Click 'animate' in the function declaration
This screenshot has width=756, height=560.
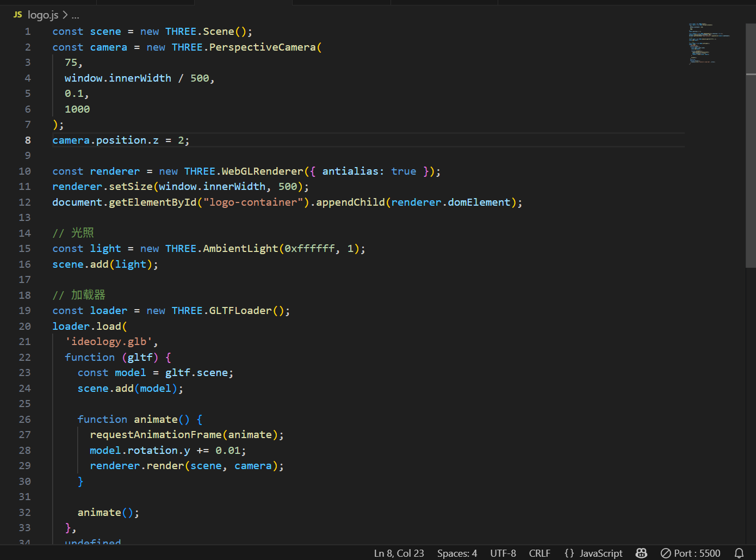click(x=156, y=420)
